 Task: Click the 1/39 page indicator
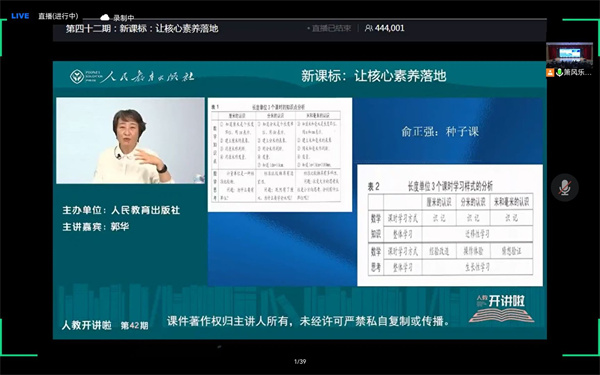tap(300, 361)
